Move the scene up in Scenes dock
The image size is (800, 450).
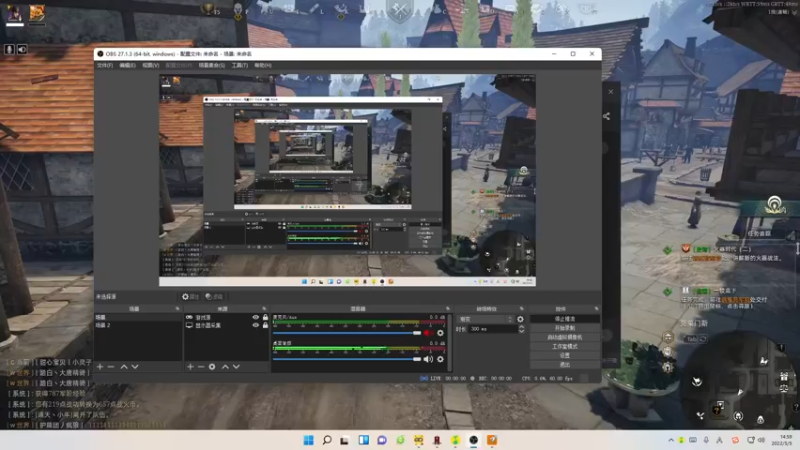click(124, 367)
